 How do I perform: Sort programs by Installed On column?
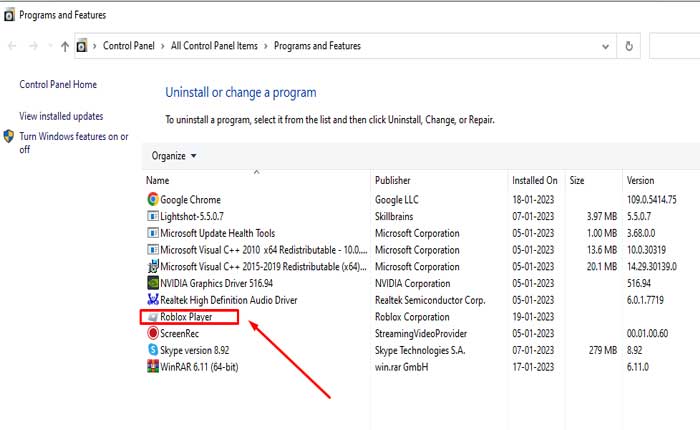(535, 181)
